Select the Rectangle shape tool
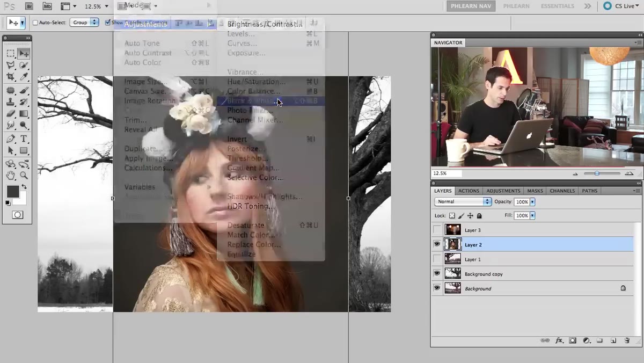 click(x=24, y=150)
